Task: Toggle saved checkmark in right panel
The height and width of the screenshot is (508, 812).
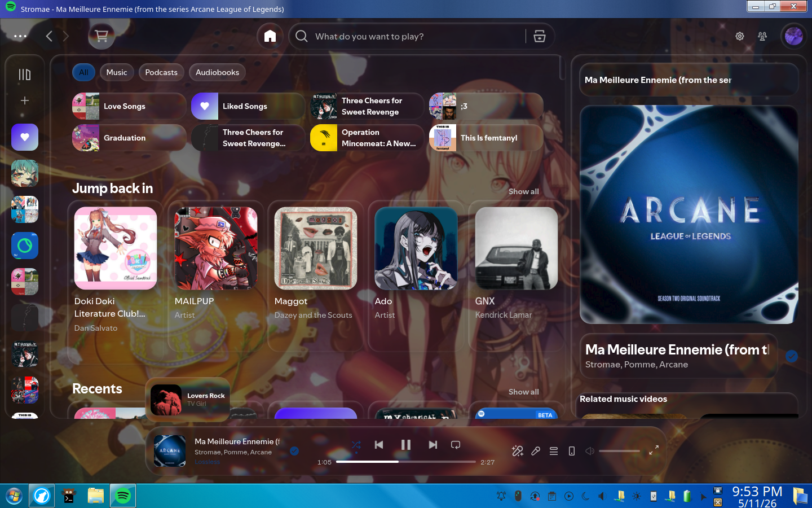Action: pos(792,356)
